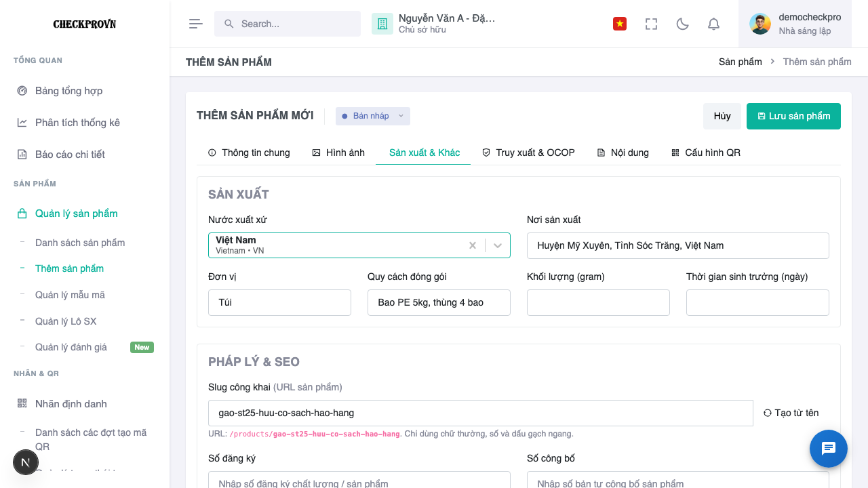Screen dimensions: 868x488
Task: Switch to the Truy xuất & OCOP tab
Action: point(528,152)
